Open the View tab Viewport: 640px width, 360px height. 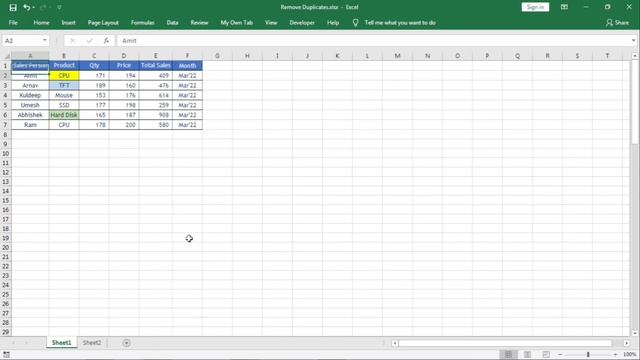click(271, 22)
